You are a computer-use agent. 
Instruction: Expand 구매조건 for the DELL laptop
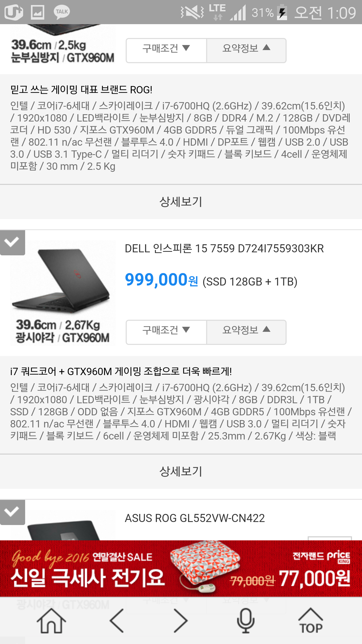166,332
